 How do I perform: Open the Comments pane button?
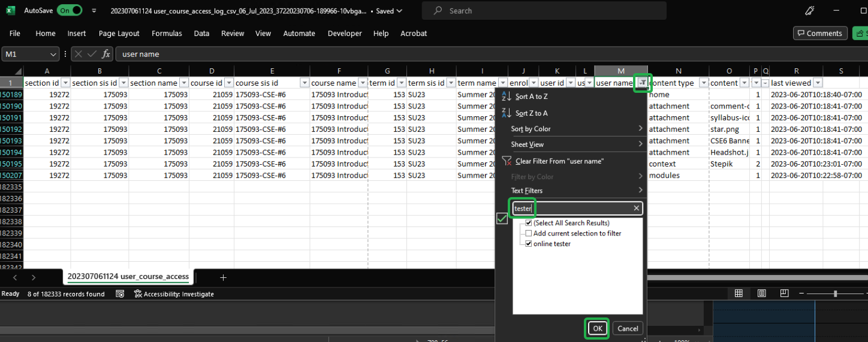coord(820,34)
